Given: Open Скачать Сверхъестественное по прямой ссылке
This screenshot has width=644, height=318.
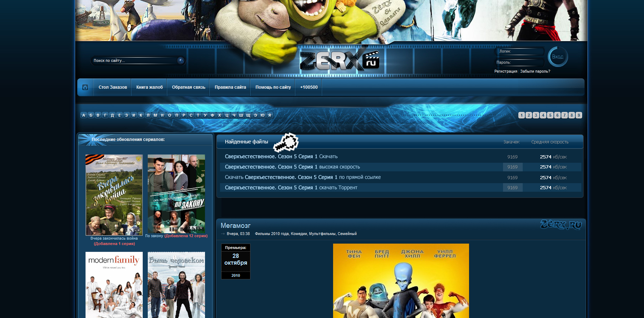Looking at the screenshot, I should [303, 177].
